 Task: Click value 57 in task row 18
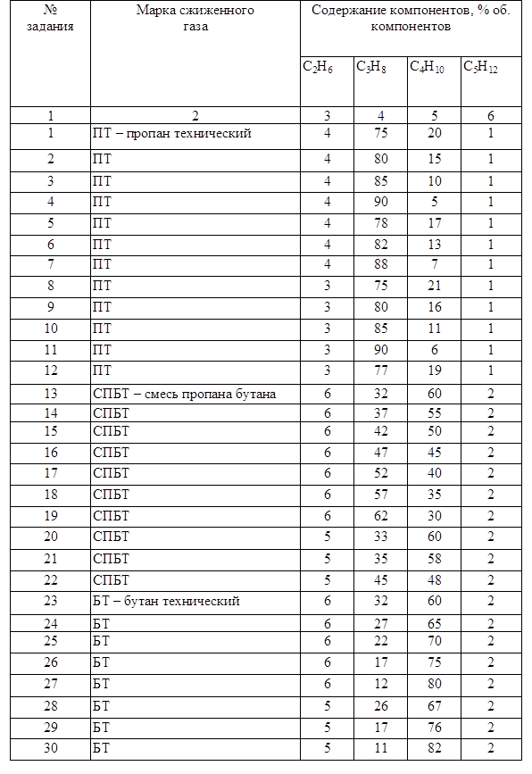(x=380, y=495)
